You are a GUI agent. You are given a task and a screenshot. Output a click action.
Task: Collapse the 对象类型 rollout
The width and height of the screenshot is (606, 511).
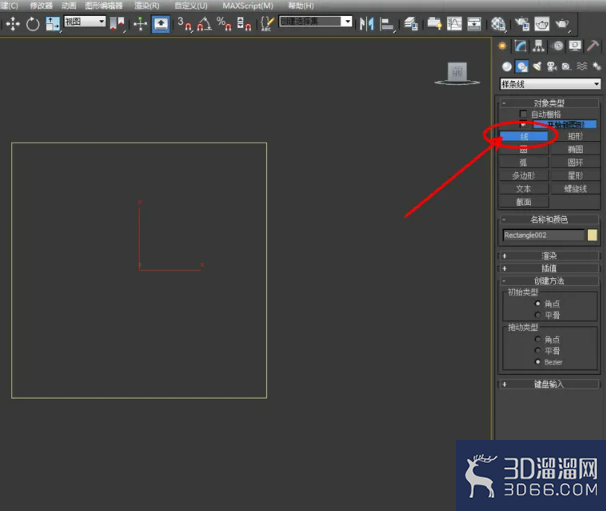tap(549, 103)
